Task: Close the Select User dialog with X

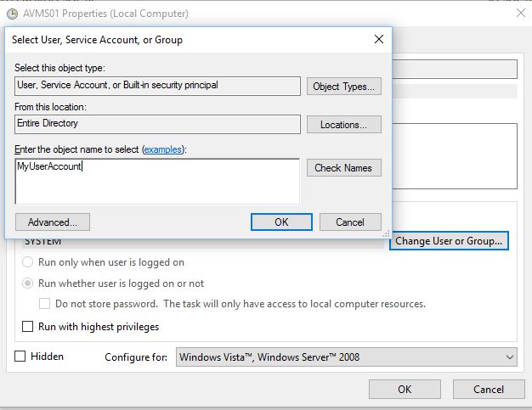Action: tap(379, 39)
